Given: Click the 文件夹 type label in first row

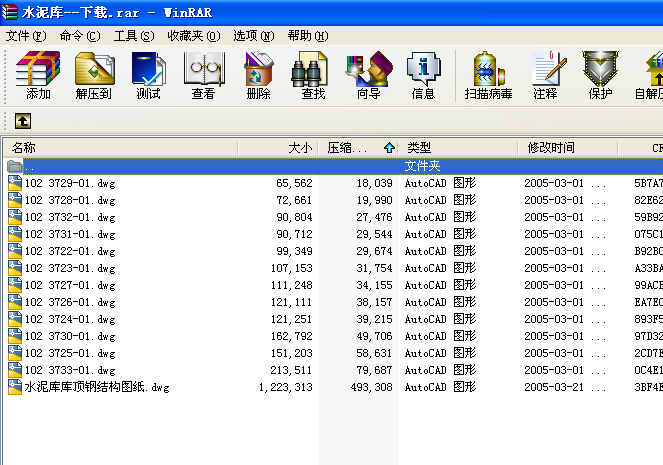Looking at the screenshot, I should pyautogui.click(x=422, y=166).
